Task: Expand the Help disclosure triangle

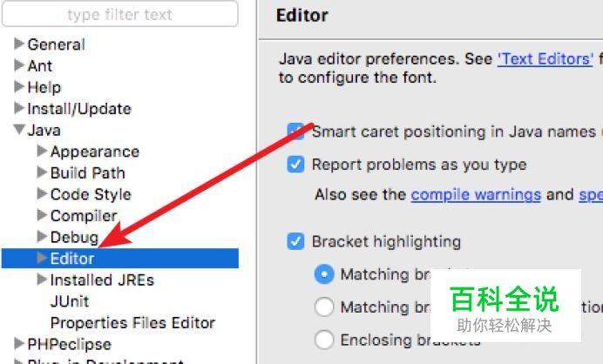Action: coord(19,87)
